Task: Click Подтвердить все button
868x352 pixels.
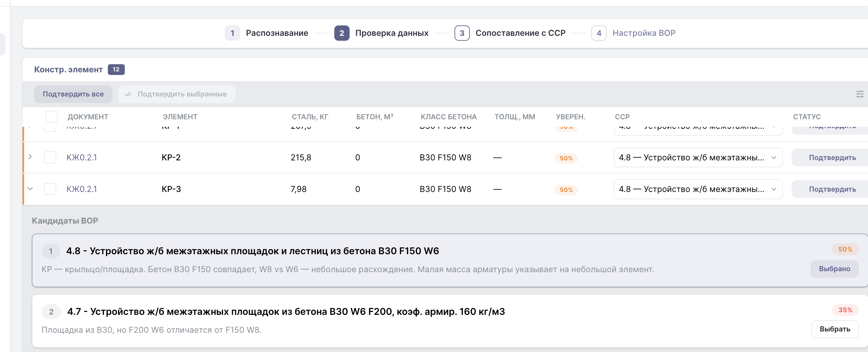Action: (x=73, y=94)
